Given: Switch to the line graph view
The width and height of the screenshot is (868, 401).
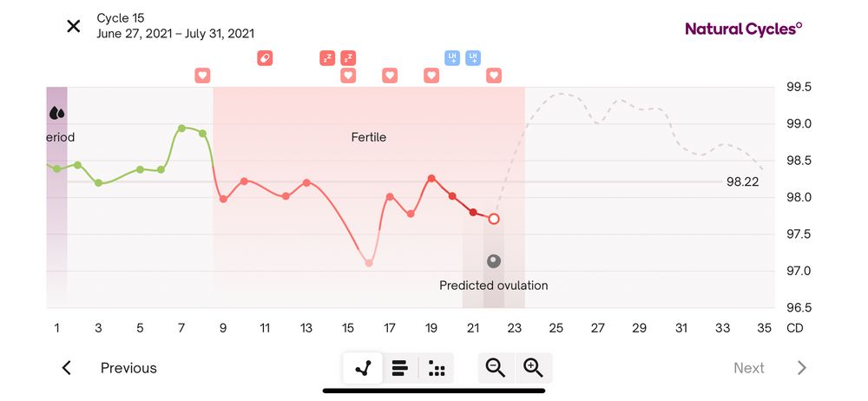Looking at the screenshot, I should 363,369.
